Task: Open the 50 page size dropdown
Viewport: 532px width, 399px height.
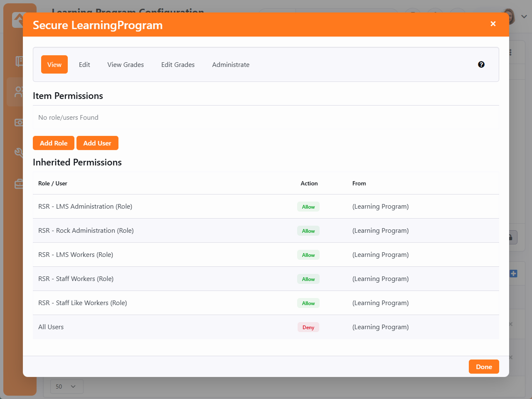Action: (66, 387)
